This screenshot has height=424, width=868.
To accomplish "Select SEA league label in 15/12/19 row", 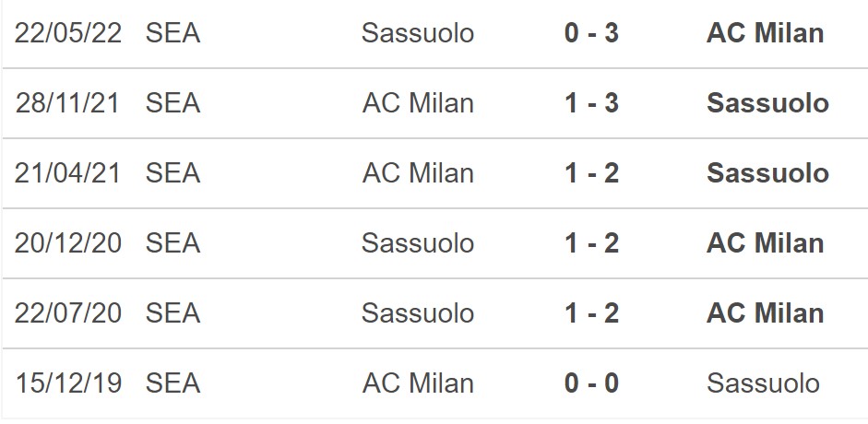I will pyautogui.click(x=172, y=383).
